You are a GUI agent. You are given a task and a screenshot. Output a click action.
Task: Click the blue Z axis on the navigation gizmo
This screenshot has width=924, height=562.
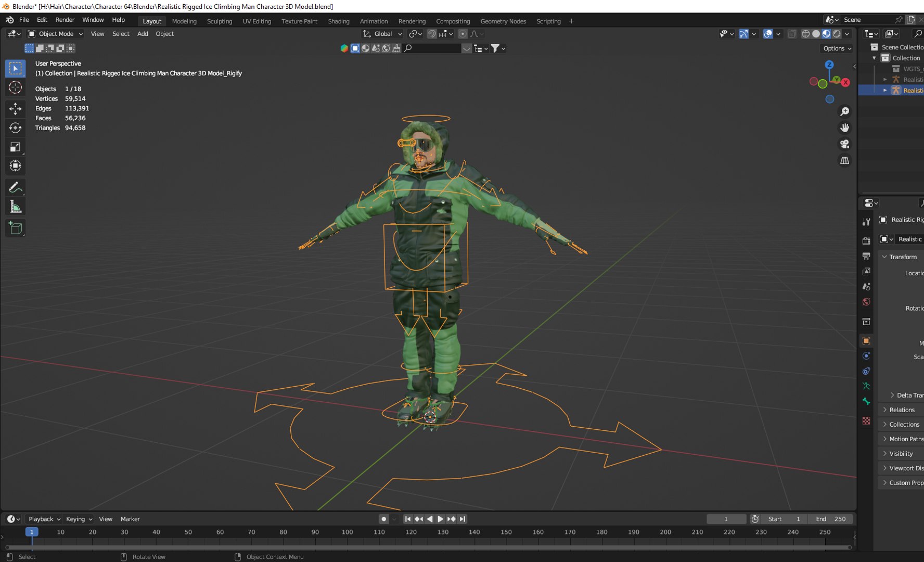click(829, 65)
